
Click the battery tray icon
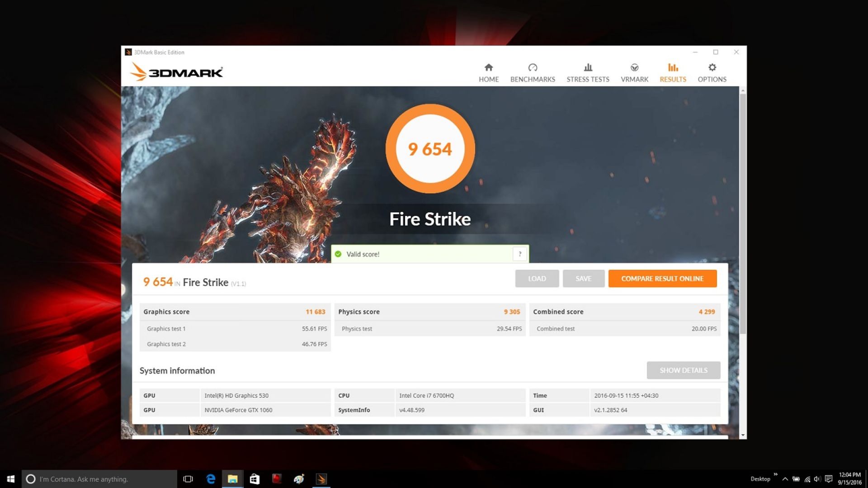click(x=796, y=479)
